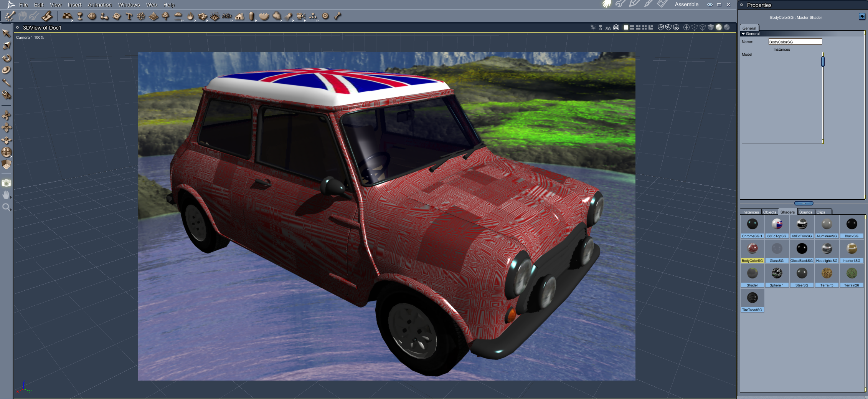Insert a bone with the bone icon
Image resolution: width=868 pixels, height=399 pixels.
coord(338,16)
